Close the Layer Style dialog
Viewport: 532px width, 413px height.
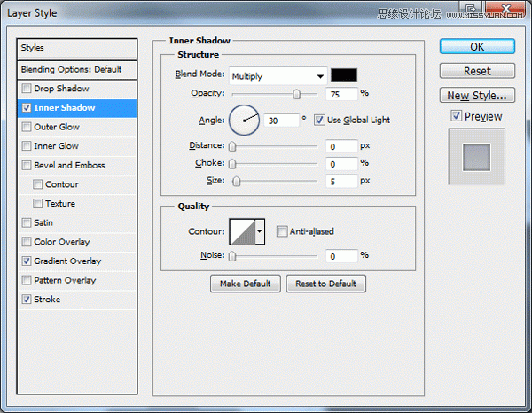pos(505,9)
